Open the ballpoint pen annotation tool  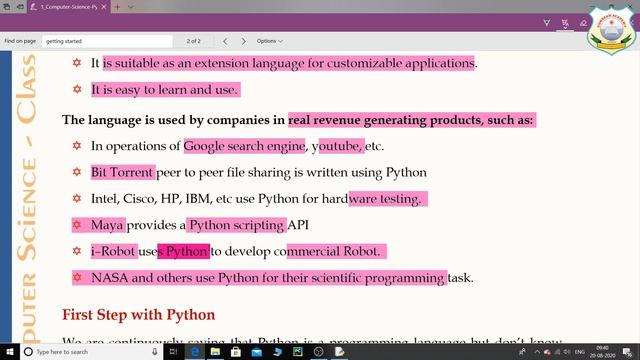(x=547, y=23)
